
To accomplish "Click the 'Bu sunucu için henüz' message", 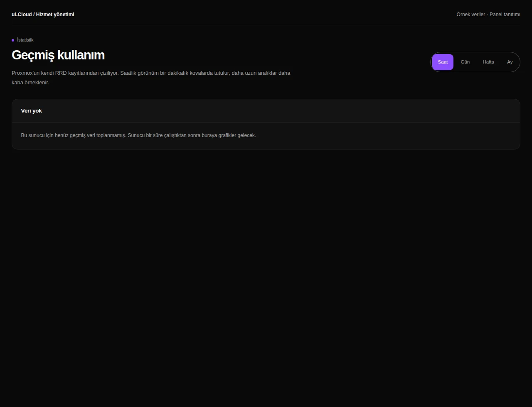I will (x=138, y=135).
